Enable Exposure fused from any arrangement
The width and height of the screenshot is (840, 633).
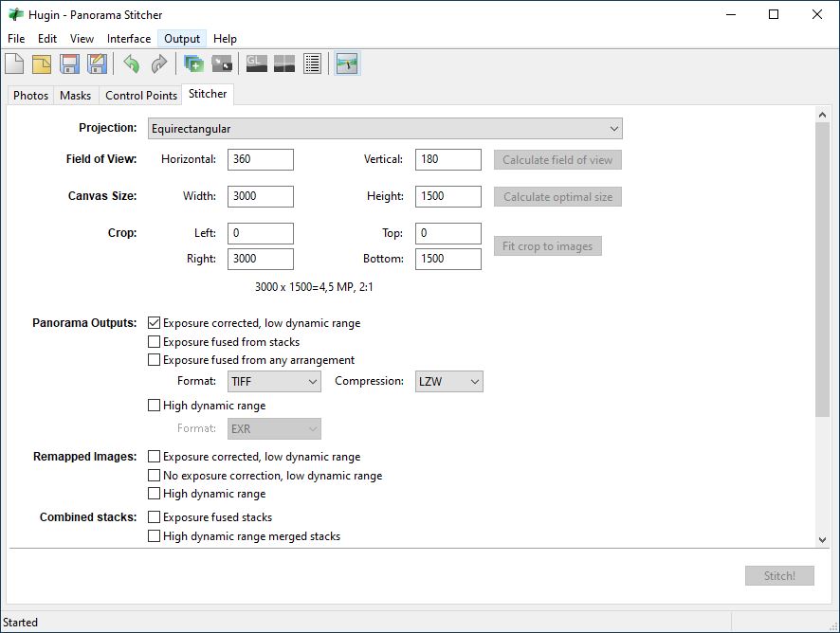coord(154,360)
